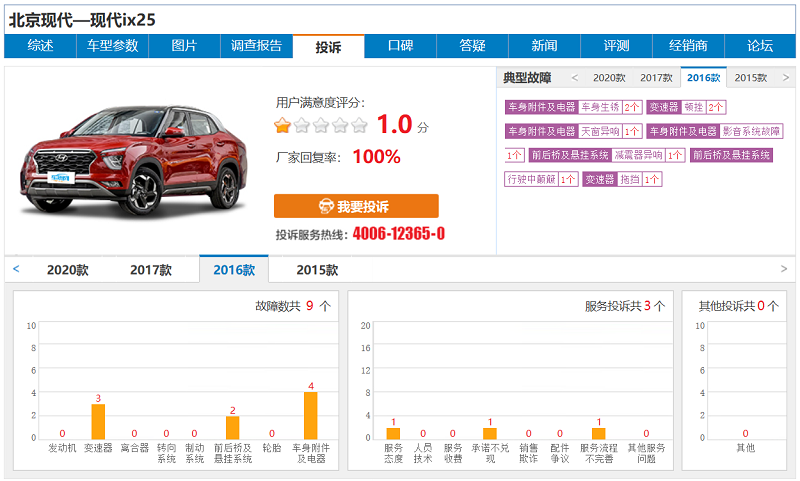Switch to the 图片 tab
800x481 pixels.
[x=184, y=46]
